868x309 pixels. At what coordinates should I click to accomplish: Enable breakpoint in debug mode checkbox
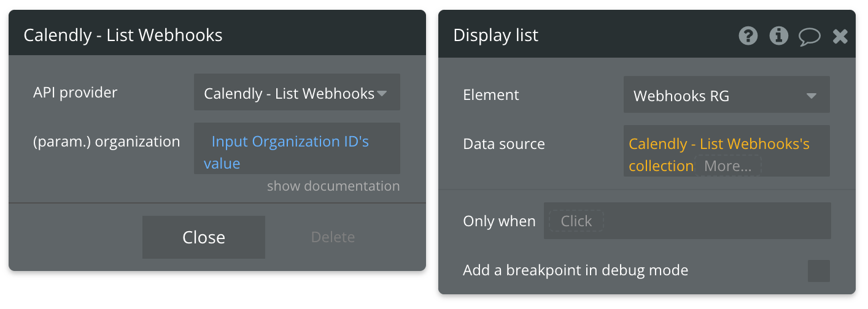(819, 270)
